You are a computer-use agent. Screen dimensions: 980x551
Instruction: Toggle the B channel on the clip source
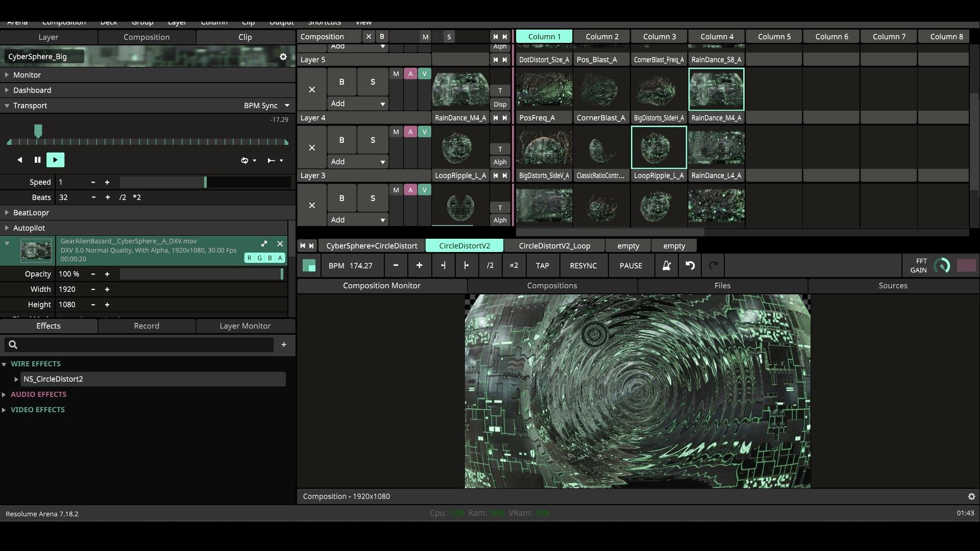pyautogui.click(x=269, y=258)
